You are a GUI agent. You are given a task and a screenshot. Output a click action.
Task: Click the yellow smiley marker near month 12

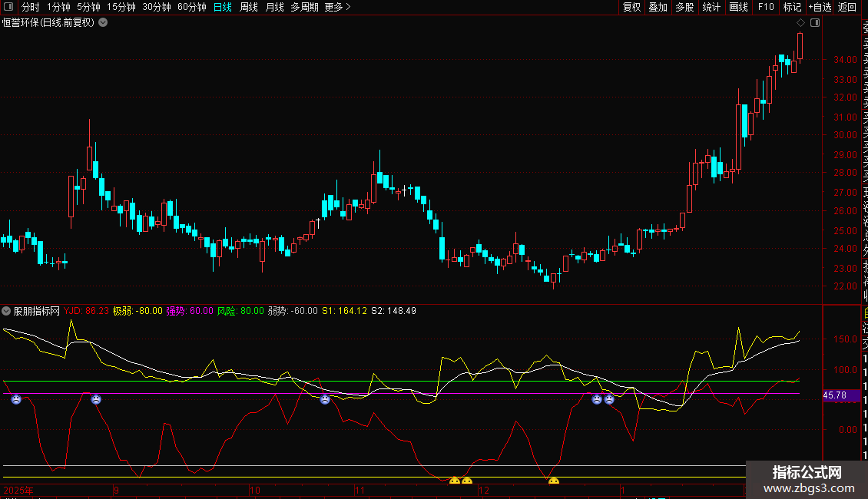(x=467, y=482)
